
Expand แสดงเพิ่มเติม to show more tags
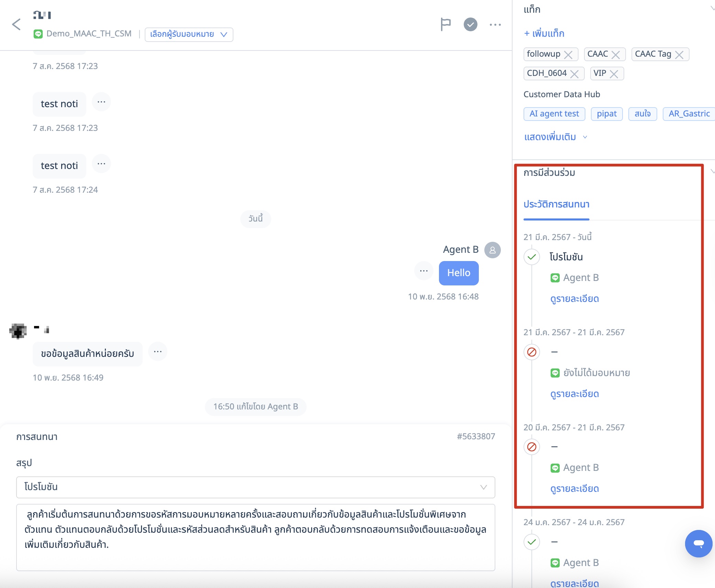[x=555, y=137]
